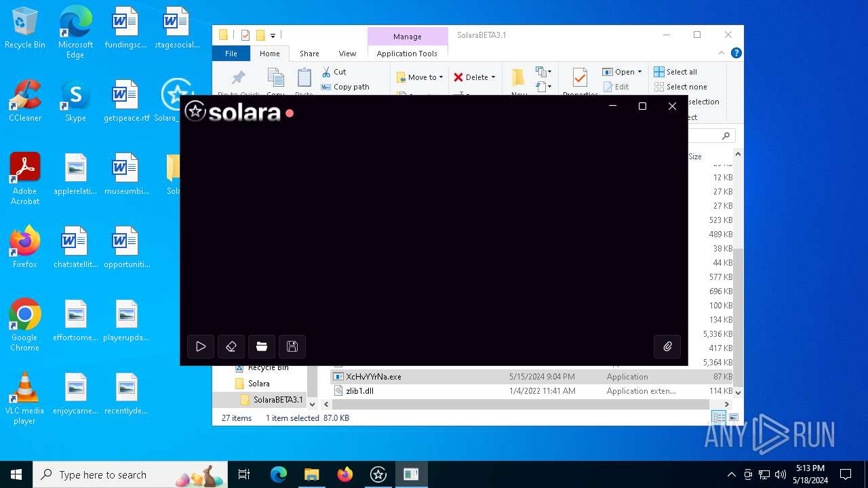The height and width of the screenshot is (488, 868).
Task: Click Solara's attach paperclip icon
Action: [667, 346]
